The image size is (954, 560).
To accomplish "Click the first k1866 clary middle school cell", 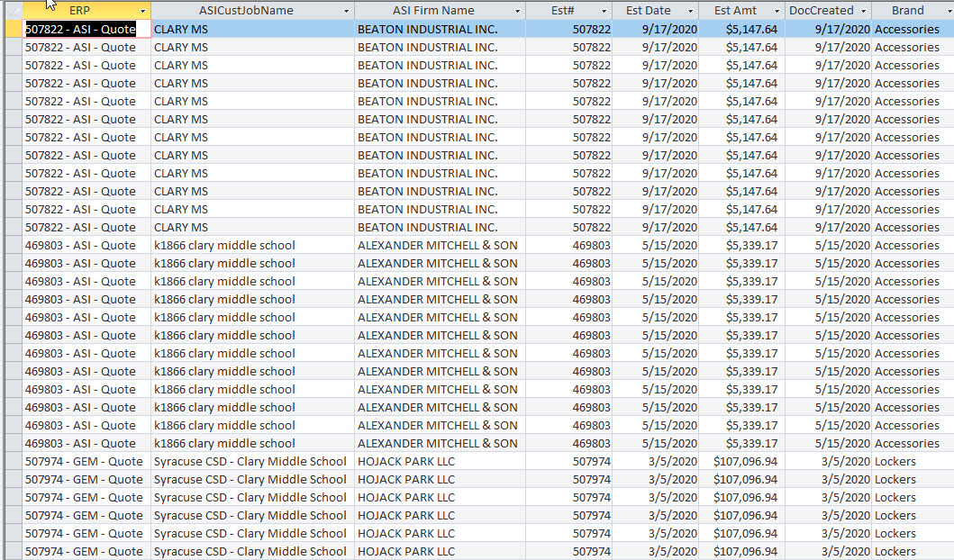I will pyautogui.click(x=252, y=246).
